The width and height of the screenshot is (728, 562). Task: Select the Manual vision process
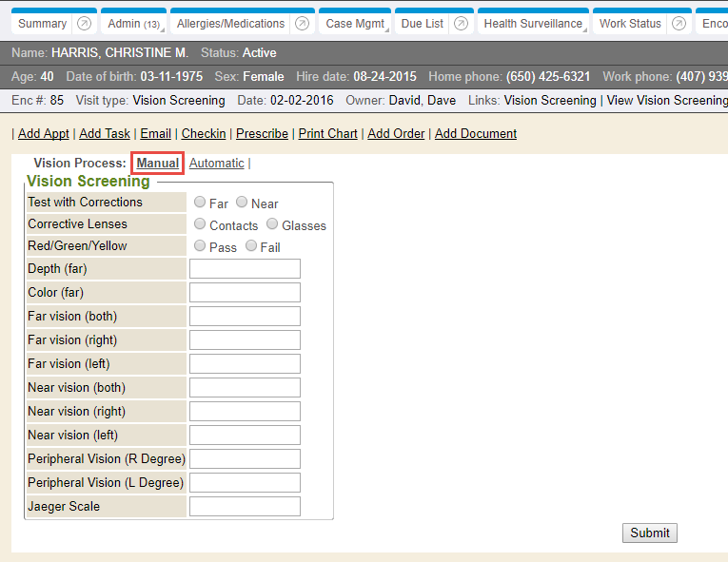click(x=157, y=164)
